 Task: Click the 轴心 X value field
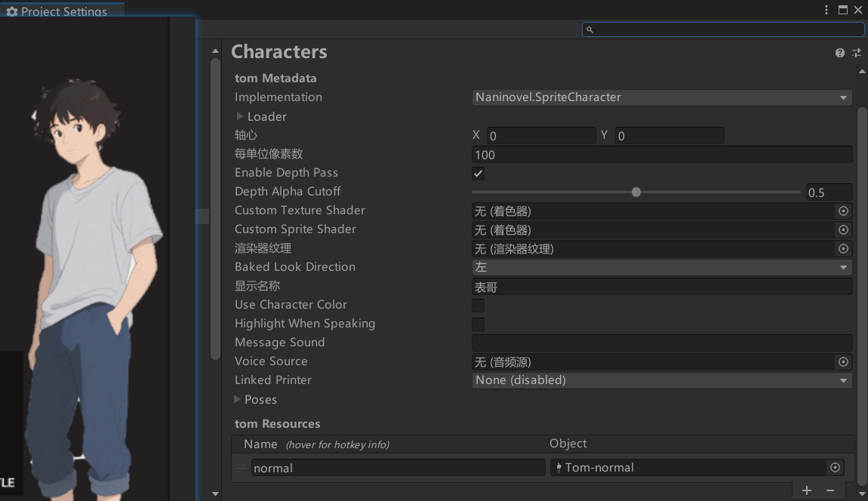[x=541, y=136]
